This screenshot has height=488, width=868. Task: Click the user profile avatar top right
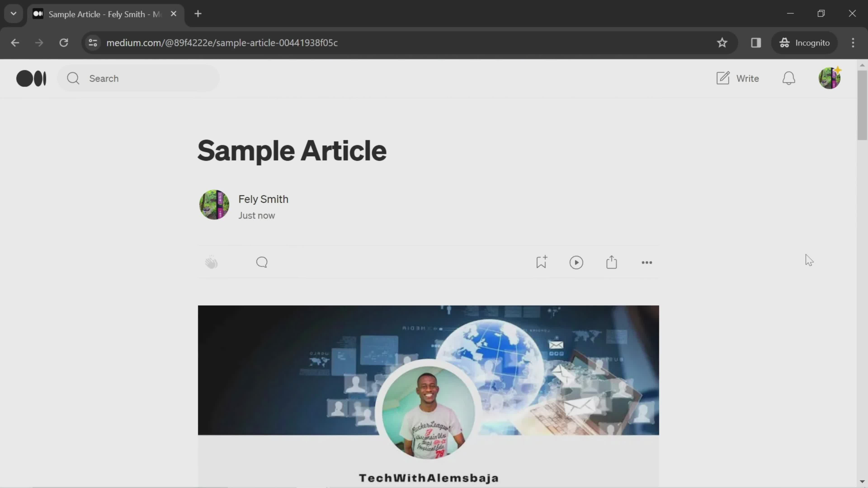click(829, 78)
